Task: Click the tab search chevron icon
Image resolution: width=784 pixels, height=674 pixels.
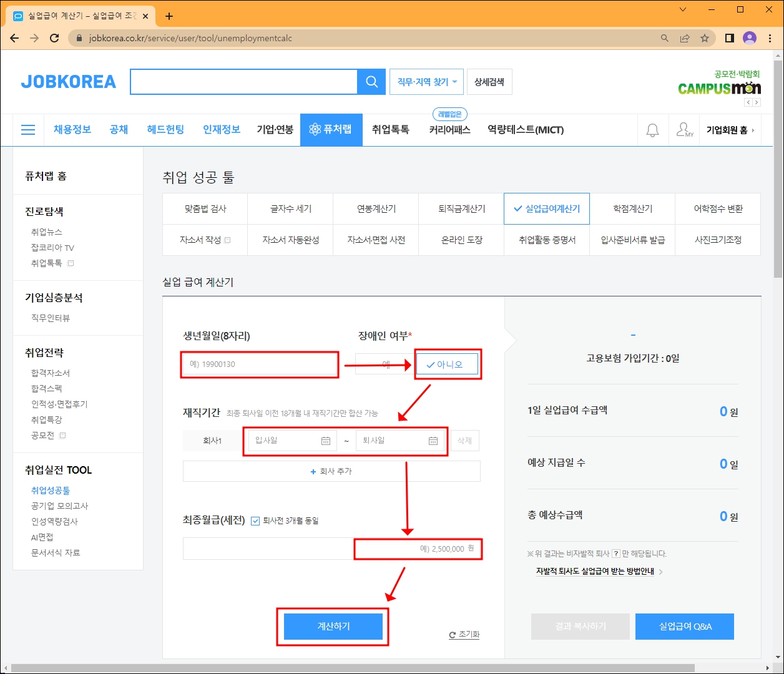Action: click(x=683, y=9)
